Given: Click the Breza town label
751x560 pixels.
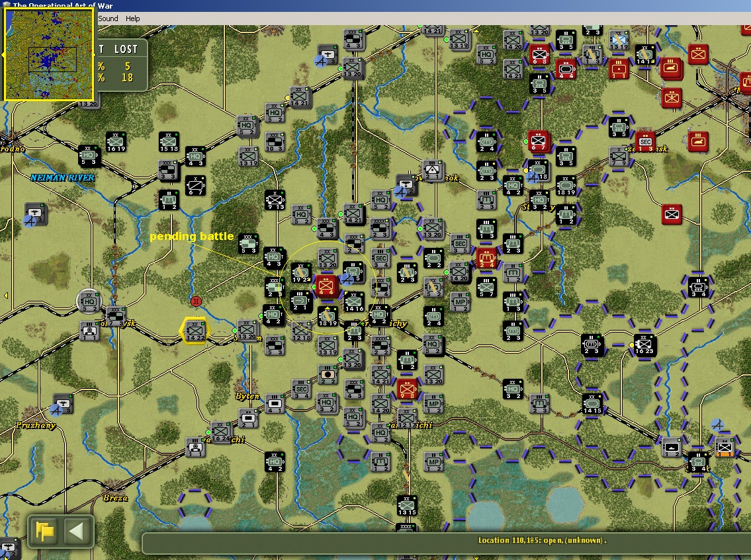Looking at the screenshot, I should pyautogui.click(x=115, y=498).
